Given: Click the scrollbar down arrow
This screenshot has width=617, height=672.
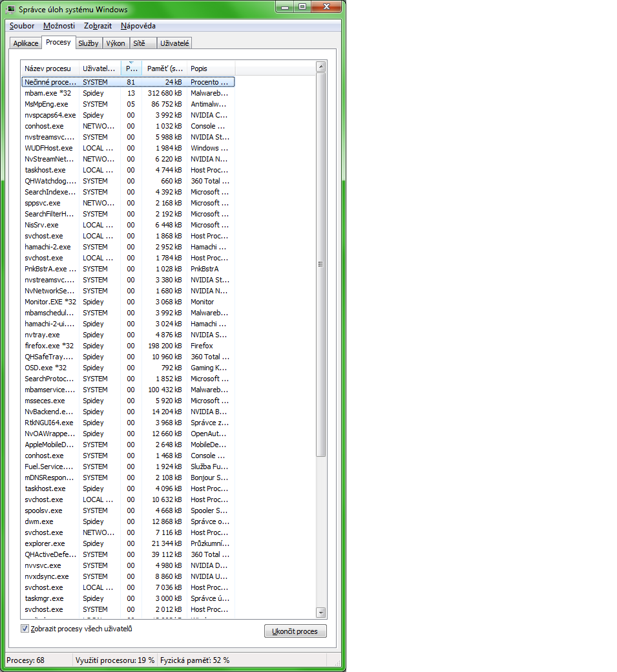Looking at the screenshot, I should tap(321, 613).
